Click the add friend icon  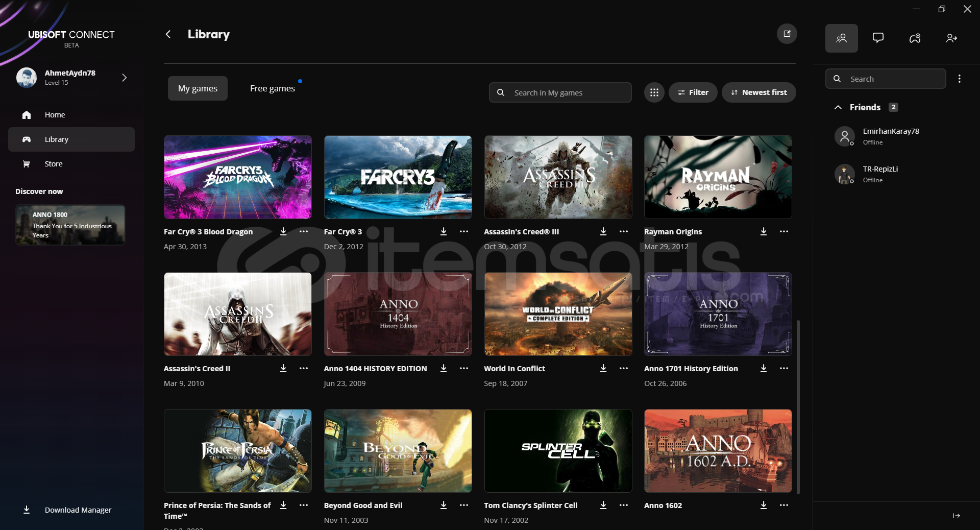point(951,38)
